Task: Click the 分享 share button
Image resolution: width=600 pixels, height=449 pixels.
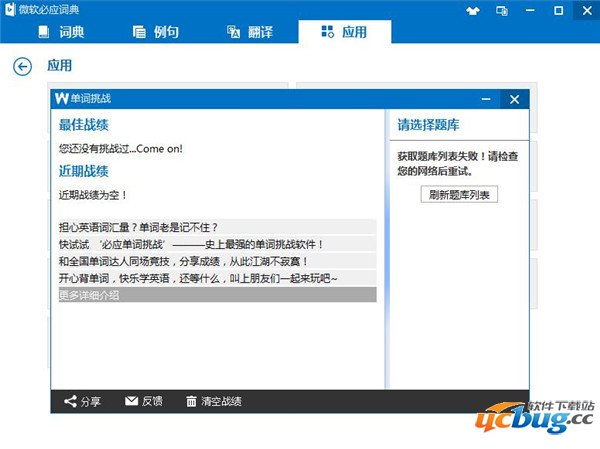Action: 82,401
